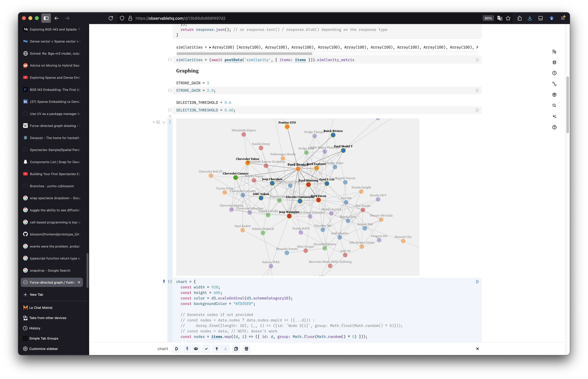Expand the similarities Array(100) output
588x379 pixels.
click(x=210, y=47)
